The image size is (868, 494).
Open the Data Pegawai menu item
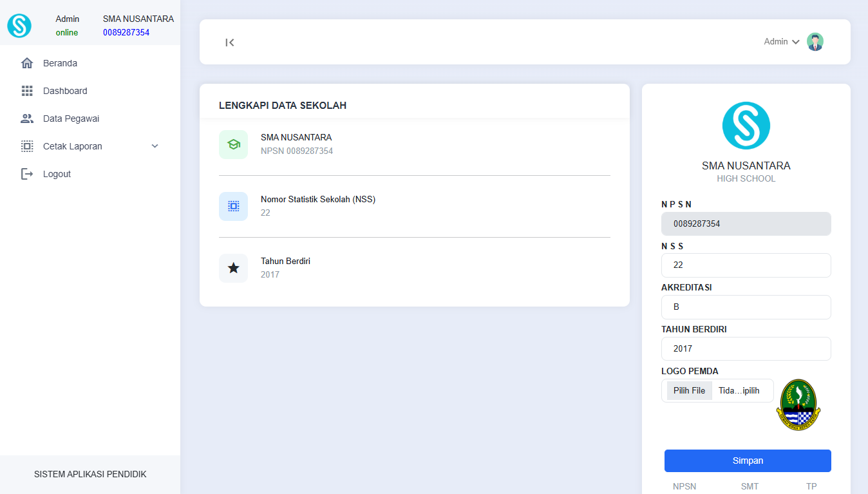pos(71,119)
